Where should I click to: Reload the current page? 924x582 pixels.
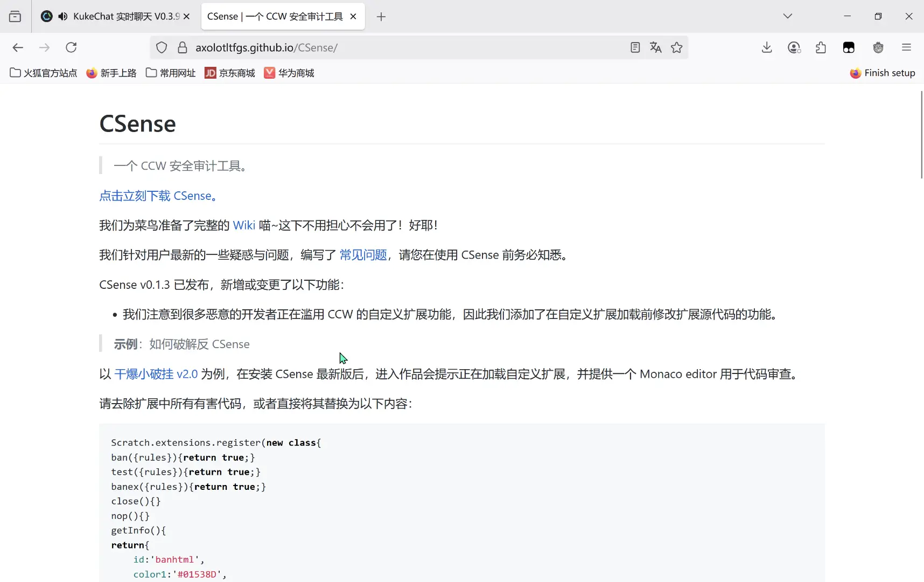click(x=71, y=47)
